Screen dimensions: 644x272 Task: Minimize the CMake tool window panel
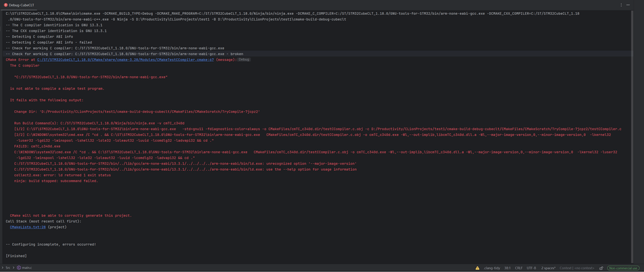coord(629,5)
